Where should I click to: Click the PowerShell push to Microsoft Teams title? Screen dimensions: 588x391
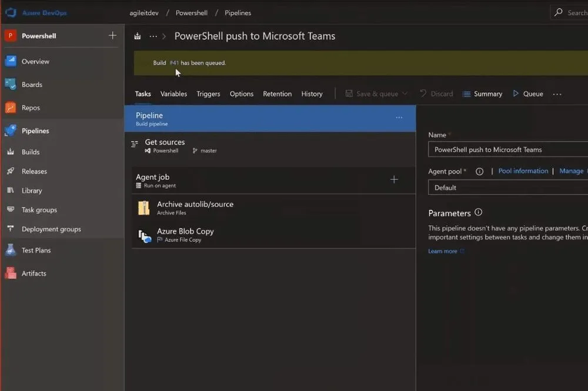(x=255, y=36)
